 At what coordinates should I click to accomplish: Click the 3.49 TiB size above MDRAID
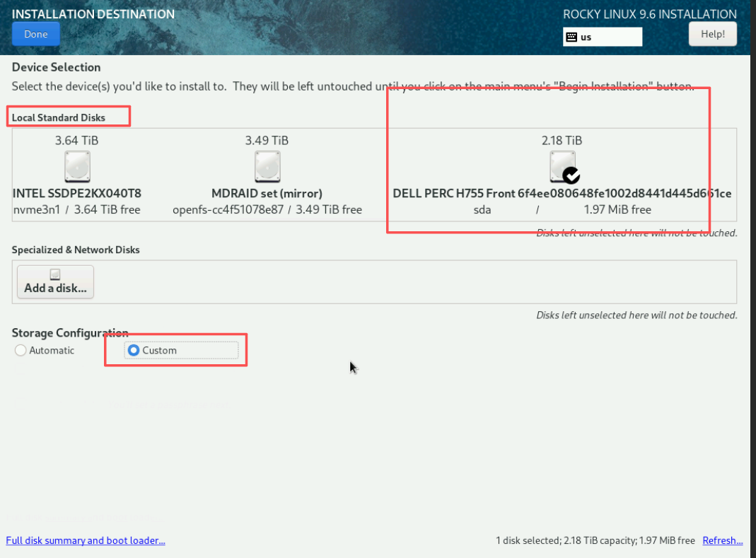pyautogui.click(x=267, y=140)
